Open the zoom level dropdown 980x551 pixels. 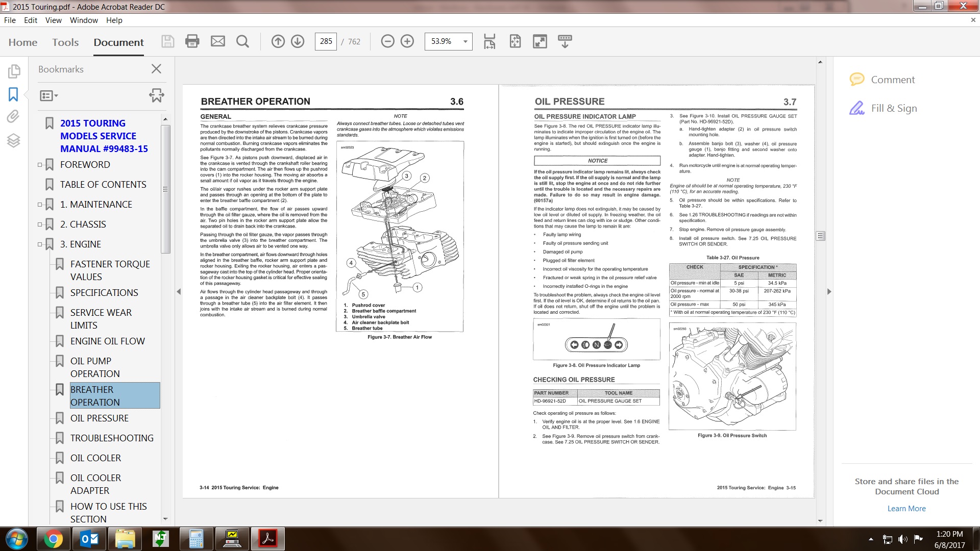click(465, 41)
